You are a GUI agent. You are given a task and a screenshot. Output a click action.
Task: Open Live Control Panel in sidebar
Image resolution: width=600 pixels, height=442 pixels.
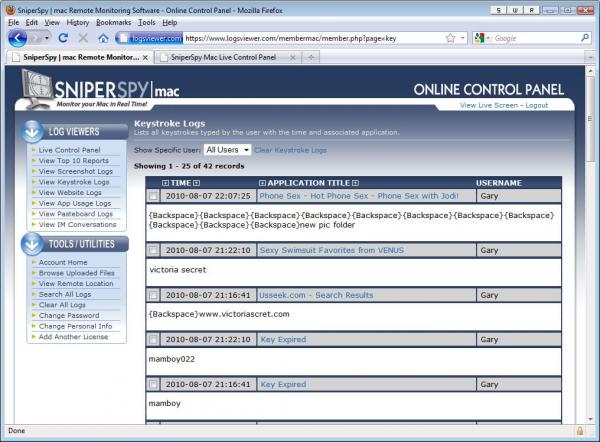coord(69,150)
